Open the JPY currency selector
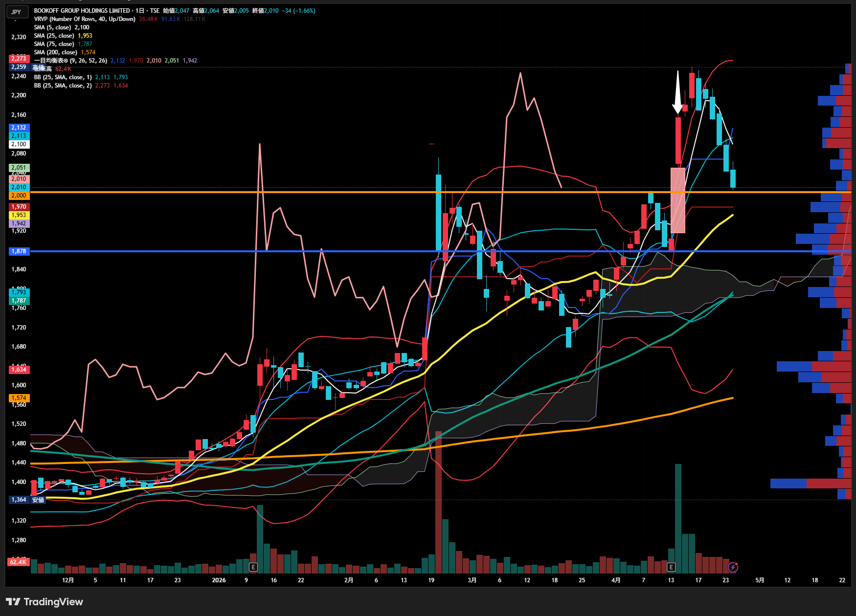 (16, 12)
